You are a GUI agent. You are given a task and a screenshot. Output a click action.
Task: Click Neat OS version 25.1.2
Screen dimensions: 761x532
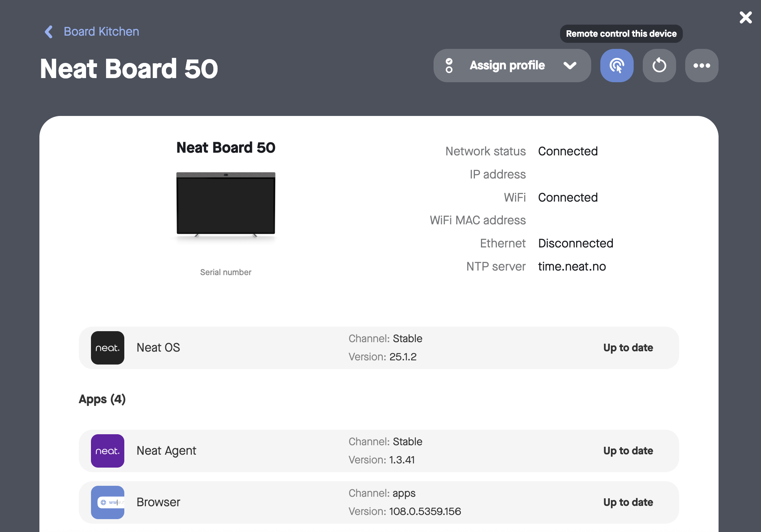382,357
